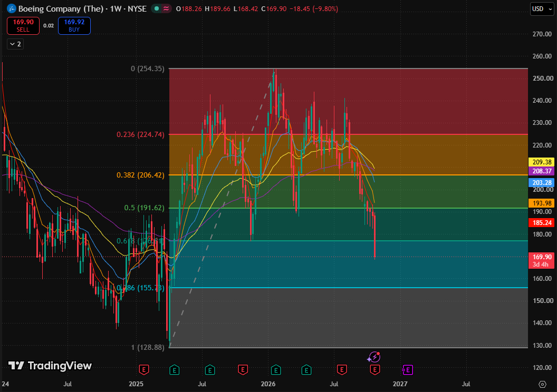Select the 0 (254.35) Fibonacci level label
Screen dimensions: 557x392
148,68
